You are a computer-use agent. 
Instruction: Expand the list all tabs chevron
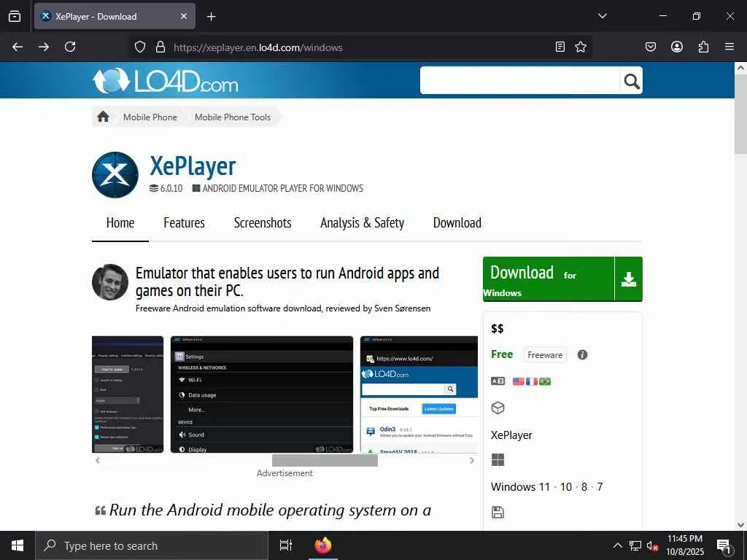[x=602, y=16]
